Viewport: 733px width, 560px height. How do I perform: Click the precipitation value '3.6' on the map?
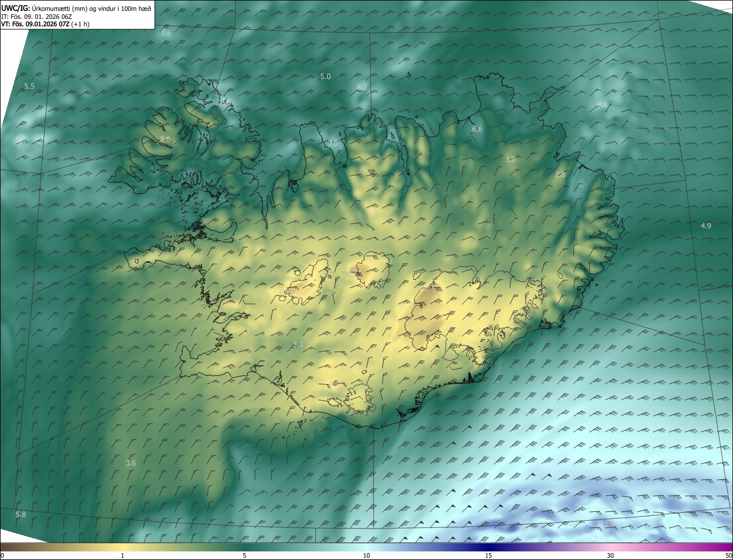131,463
